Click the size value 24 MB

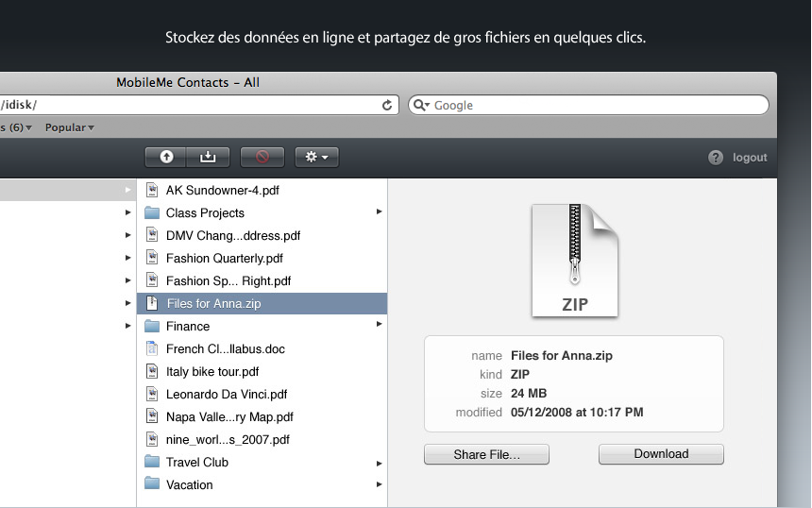click(529, 393)
